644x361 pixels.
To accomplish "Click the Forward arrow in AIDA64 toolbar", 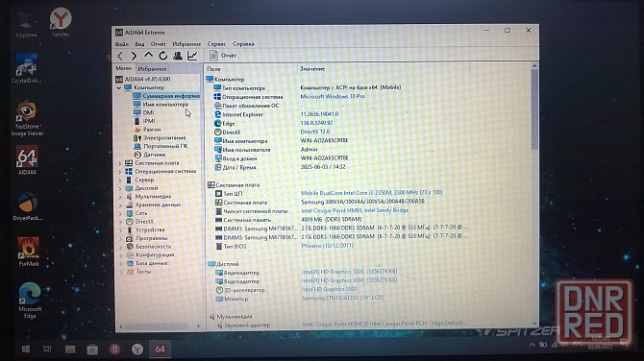I will [x=134, y=56].
